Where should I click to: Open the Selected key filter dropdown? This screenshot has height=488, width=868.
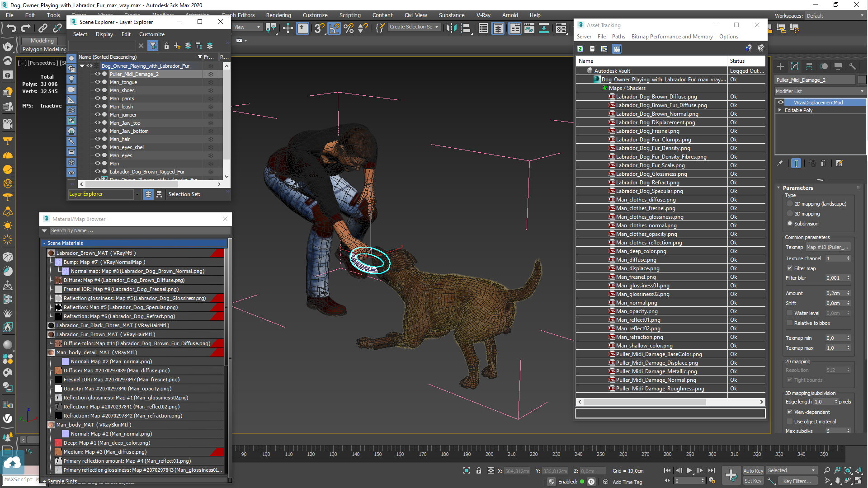pos(791,470)
